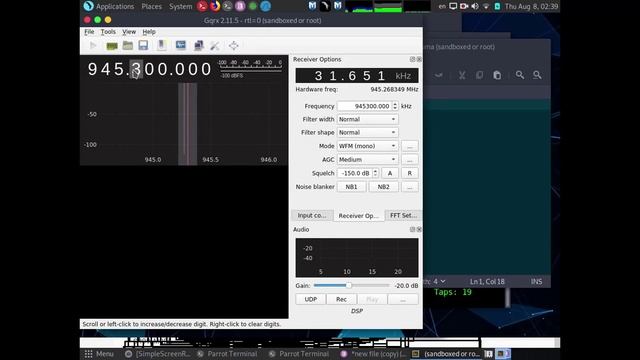Click the squelch auto A button
The width and height of the screenshot is (640, 360).
click(x=390, y=173)
